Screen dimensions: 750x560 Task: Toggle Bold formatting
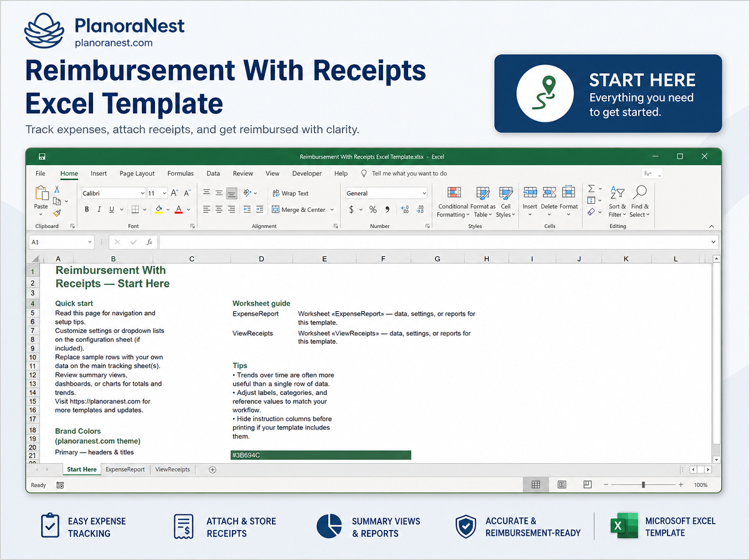click(87, 210)
